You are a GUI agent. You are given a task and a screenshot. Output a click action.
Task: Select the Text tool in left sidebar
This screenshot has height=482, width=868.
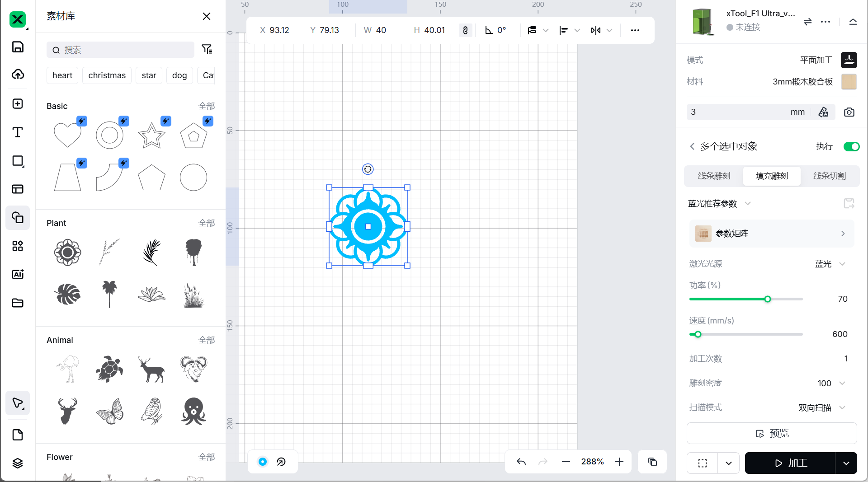pyautogui.click(x=18, y=132)
